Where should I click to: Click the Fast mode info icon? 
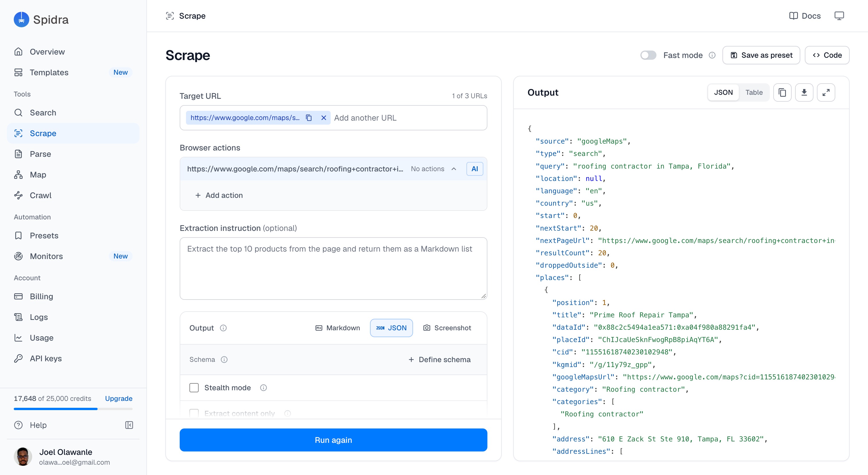point(712,55)
